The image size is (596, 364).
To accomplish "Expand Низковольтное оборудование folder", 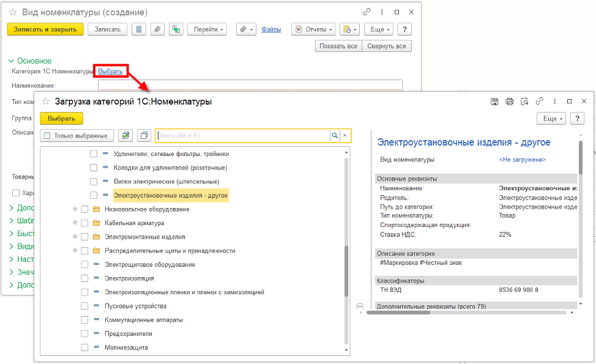I will [75, 209].
